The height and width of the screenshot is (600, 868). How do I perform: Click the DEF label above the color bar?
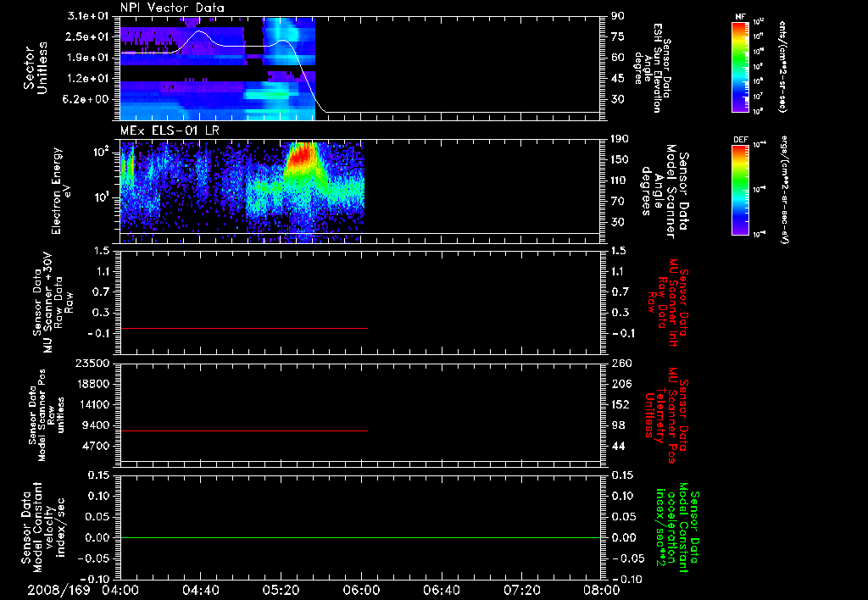tap(740, 140)
